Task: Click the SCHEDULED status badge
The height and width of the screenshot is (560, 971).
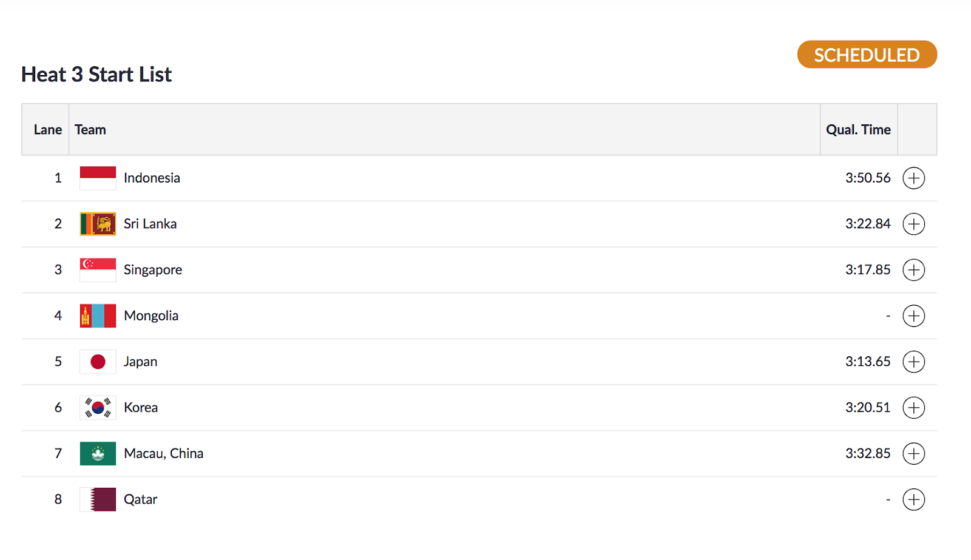Action: click(867, 55)
